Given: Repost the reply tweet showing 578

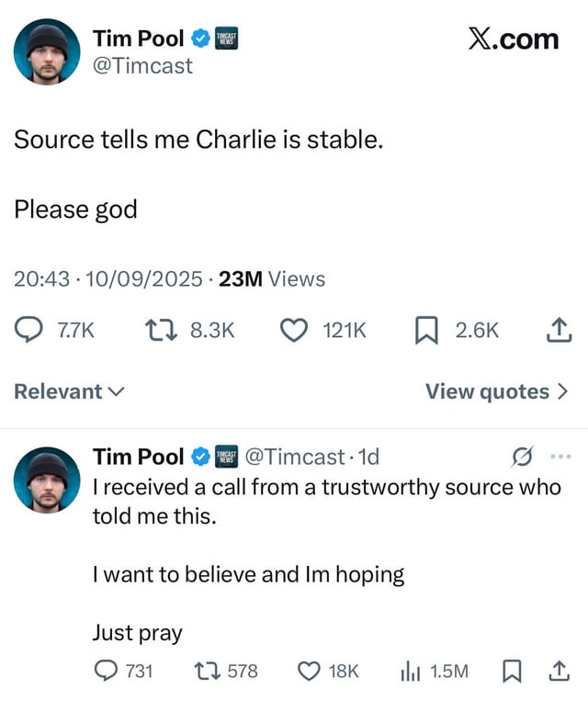Looking at the screenshot, I should pyautogui.click(x=208, y=671).
